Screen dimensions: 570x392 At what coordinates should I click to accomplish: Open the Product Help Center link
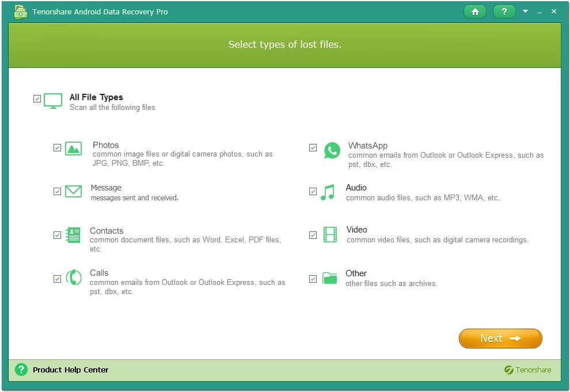[70, 370]
